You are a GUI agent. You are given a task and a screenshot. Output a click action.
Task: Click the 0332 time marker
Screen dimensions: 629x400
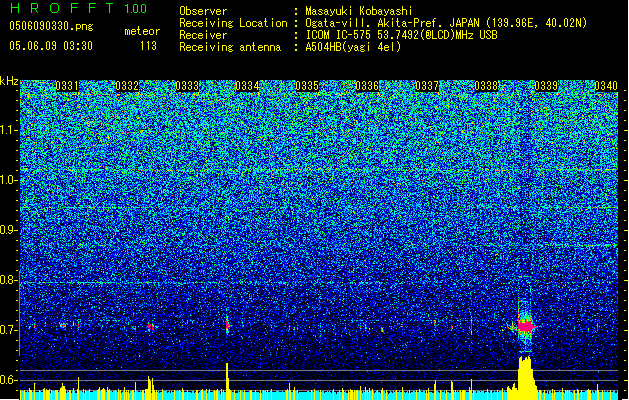coord(127,86)
